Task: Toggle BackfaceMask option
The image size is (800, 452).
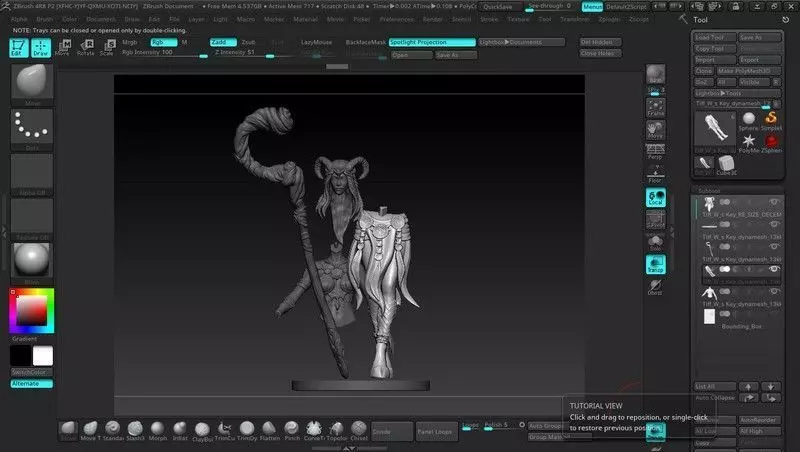Action: [365, 42]
